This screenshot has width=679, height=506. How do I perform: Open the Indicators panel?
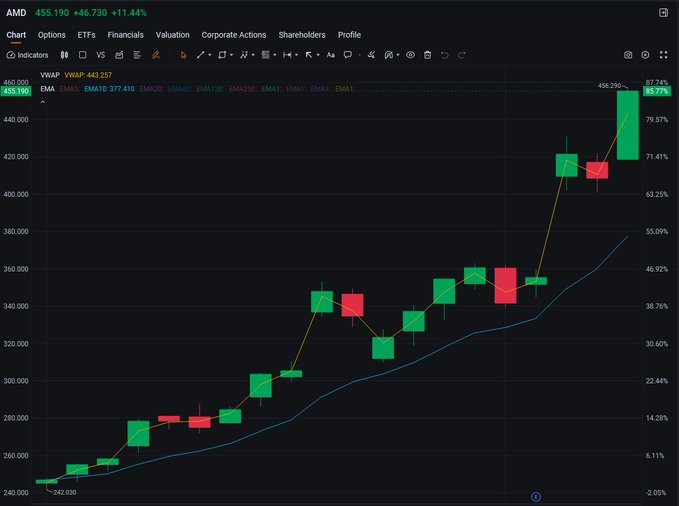click(x=27, y=55)
